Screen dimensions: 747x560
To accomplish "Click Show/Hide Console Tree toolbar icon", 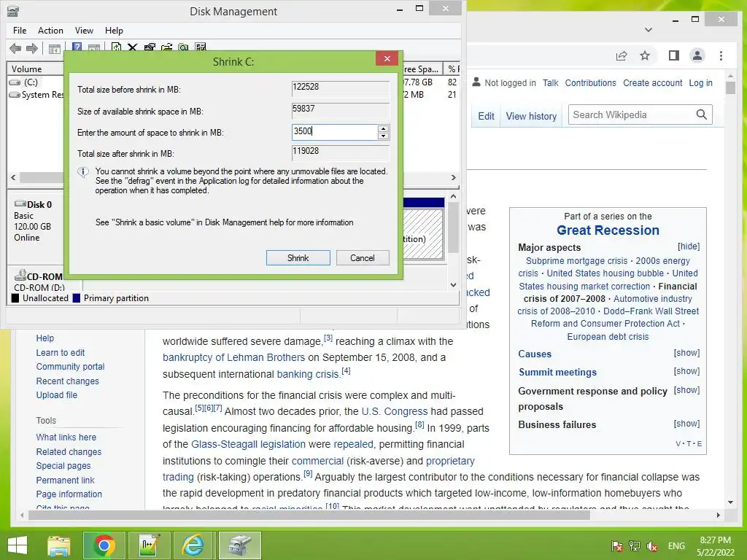I will [54, 48].
